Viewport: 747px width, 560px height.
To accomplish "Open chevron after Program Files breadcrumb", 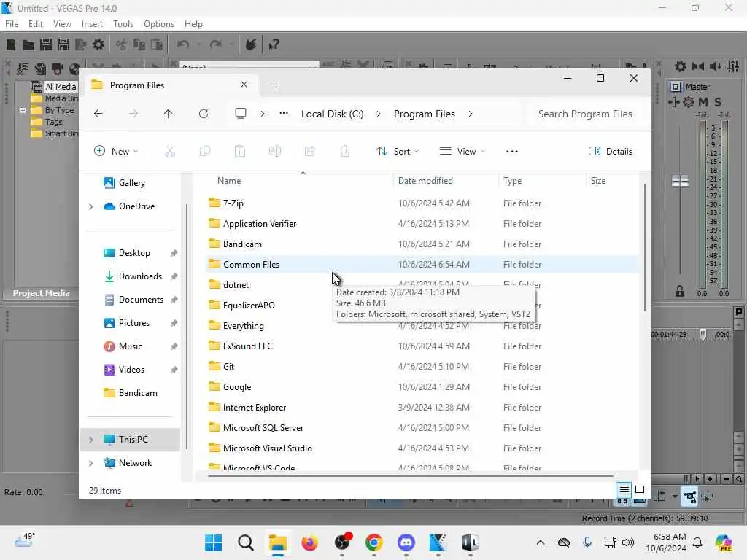I will (471, 114).
